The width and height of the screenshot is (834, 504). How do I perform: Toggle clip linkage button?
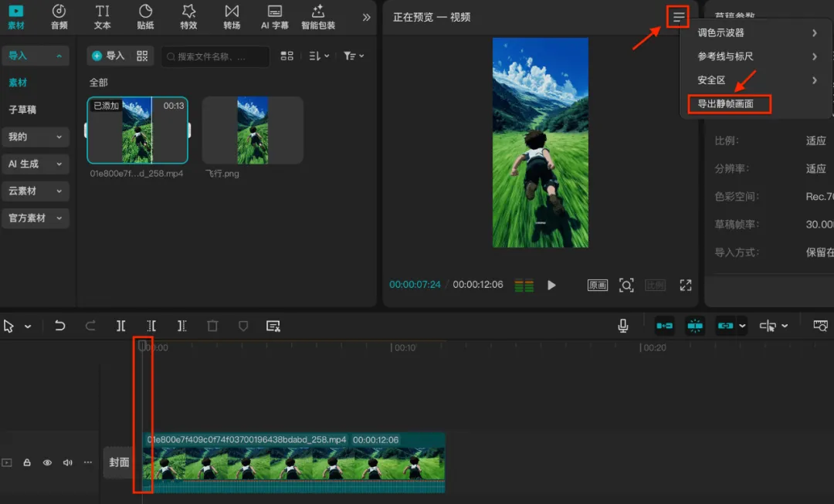[725, 326]
